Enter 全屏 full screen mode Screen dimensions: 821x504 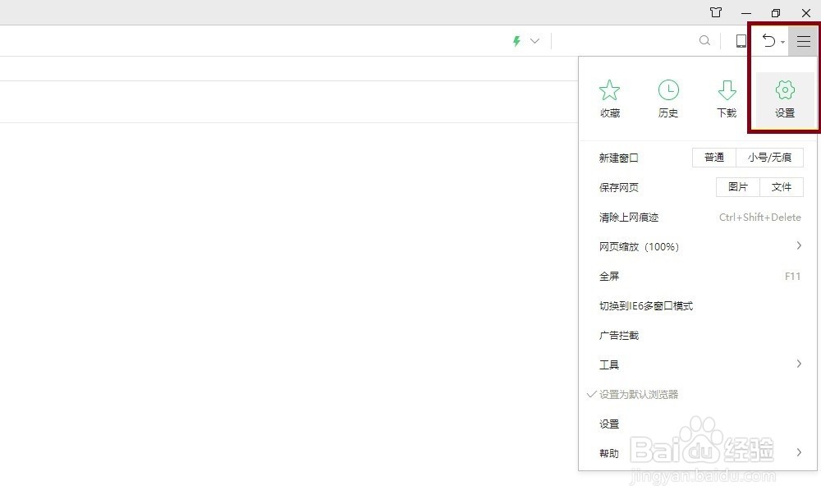(609, 276)
